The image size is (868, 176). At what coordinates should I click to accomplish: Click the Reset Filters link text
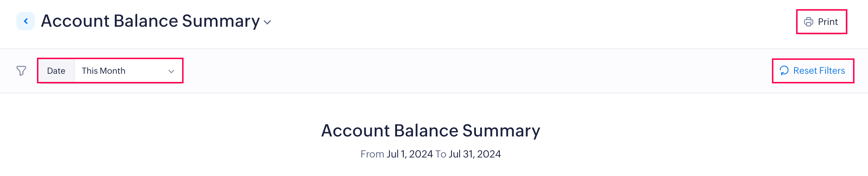819,71
